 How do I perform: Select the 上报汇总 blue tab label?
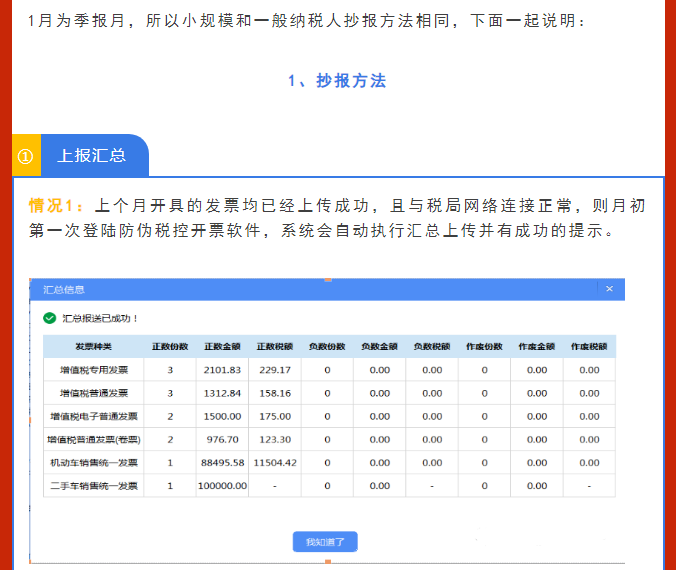click(x=92, y=156)
